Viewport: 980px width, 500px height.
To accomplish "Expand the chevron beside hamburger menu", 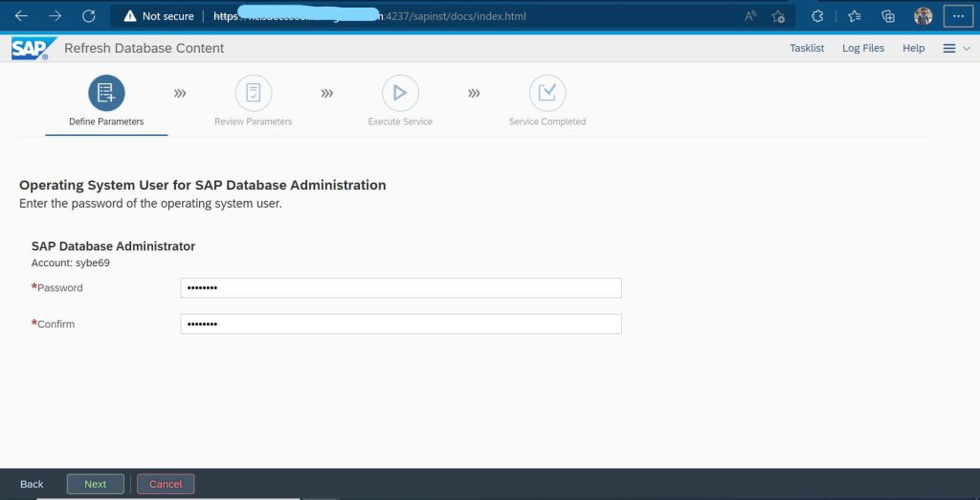I will point(967,49).
